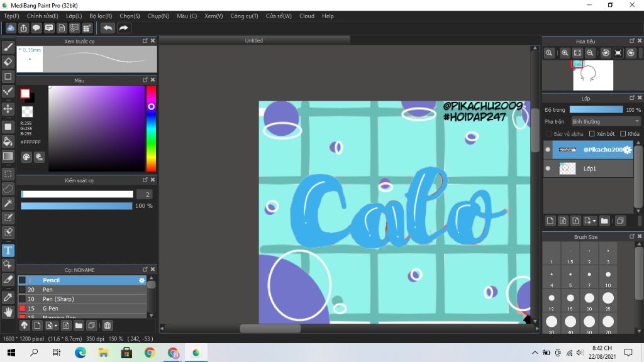The height and width of the screenshot is (362, 644).
Task: Zoom in using Navigator magnifier plus
Action: [565, 53]
